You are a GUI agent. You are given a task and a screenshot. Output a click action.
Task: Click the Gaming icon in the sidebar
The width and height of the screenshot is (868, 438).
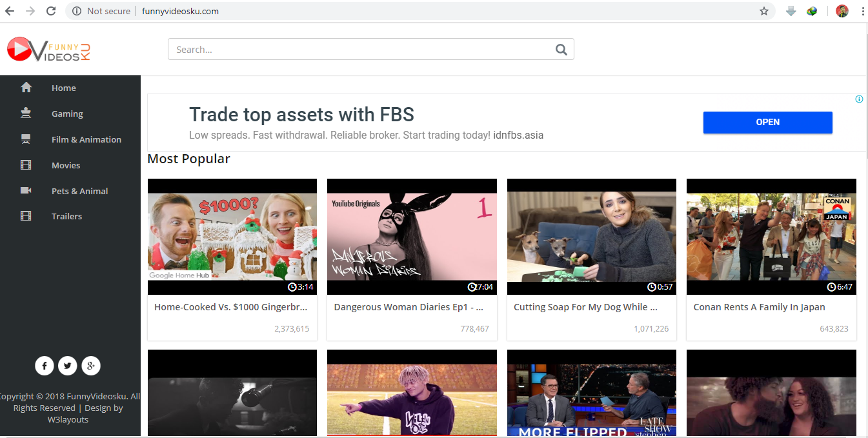pos(26,114)
